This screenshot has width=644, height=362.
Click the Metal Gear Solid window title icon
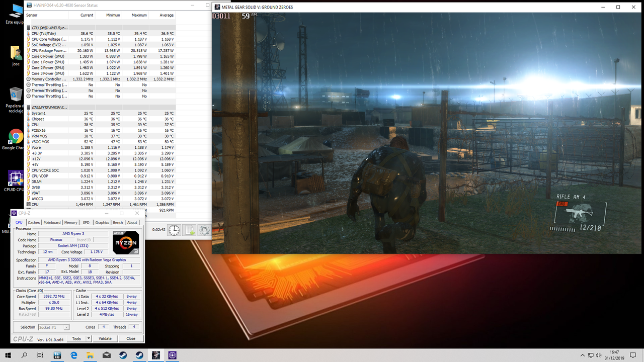point(217,7)
